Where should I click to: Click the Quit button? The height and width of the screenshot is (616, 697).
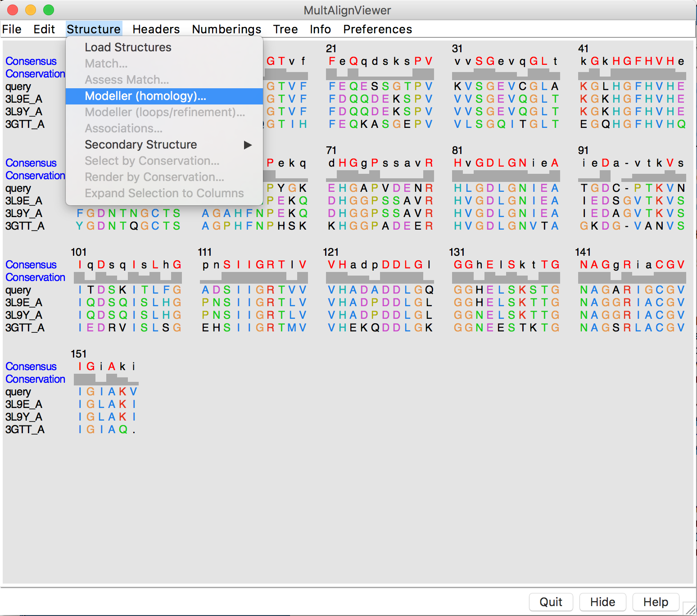[551, 602]
